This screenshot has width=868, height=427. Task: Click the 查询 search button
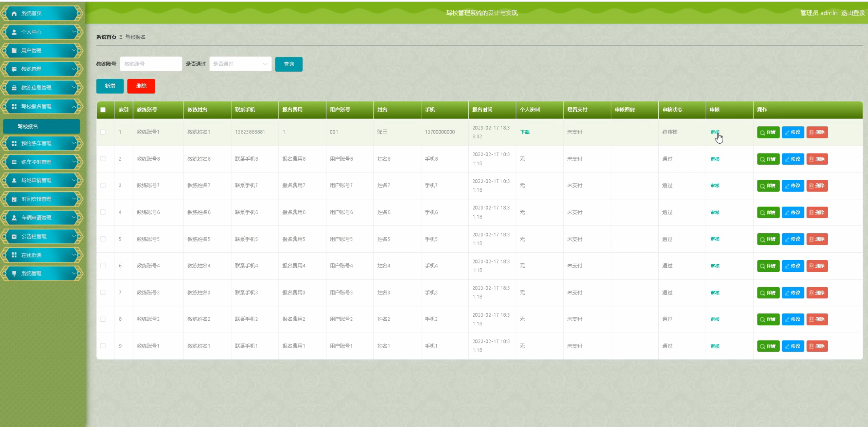(289, 64)
